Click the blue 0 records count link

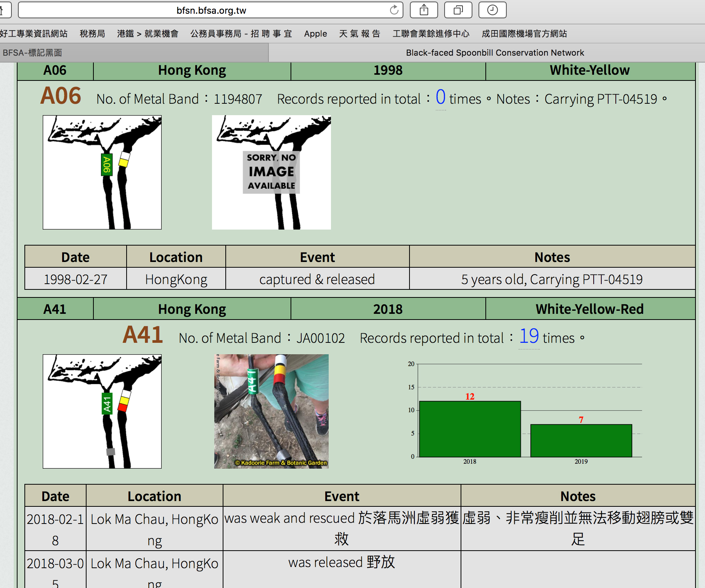point(440,97)
